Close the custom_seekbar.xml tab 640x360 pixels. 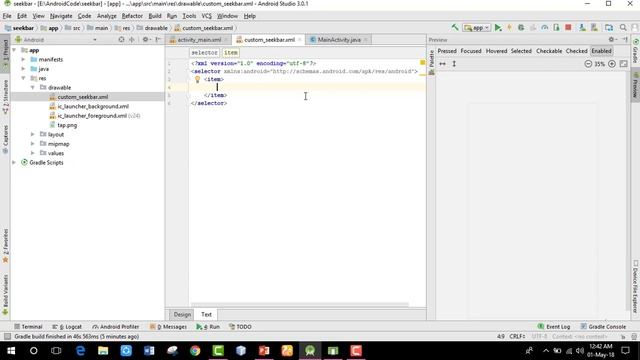tap(300, 40)
